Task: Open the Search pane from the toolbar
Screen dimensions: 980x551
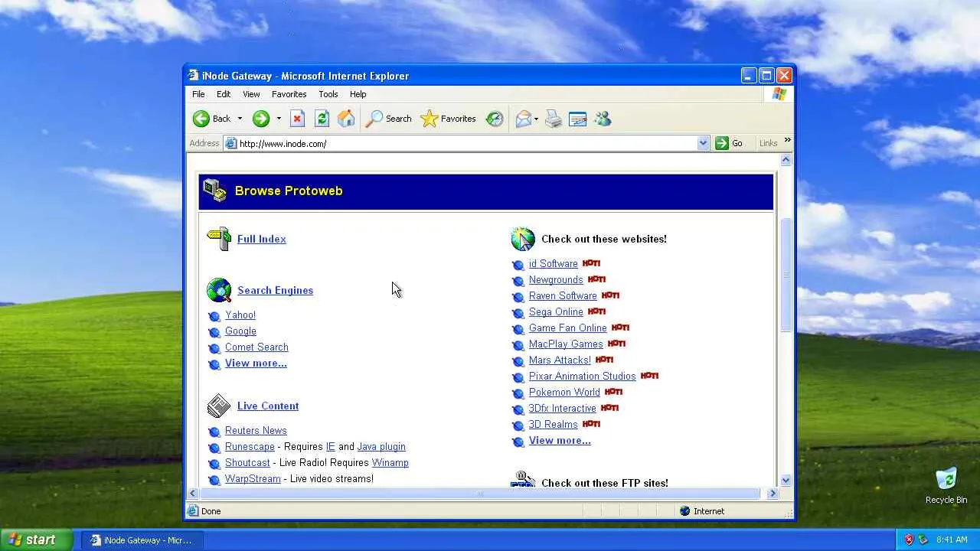Action: 389,119
